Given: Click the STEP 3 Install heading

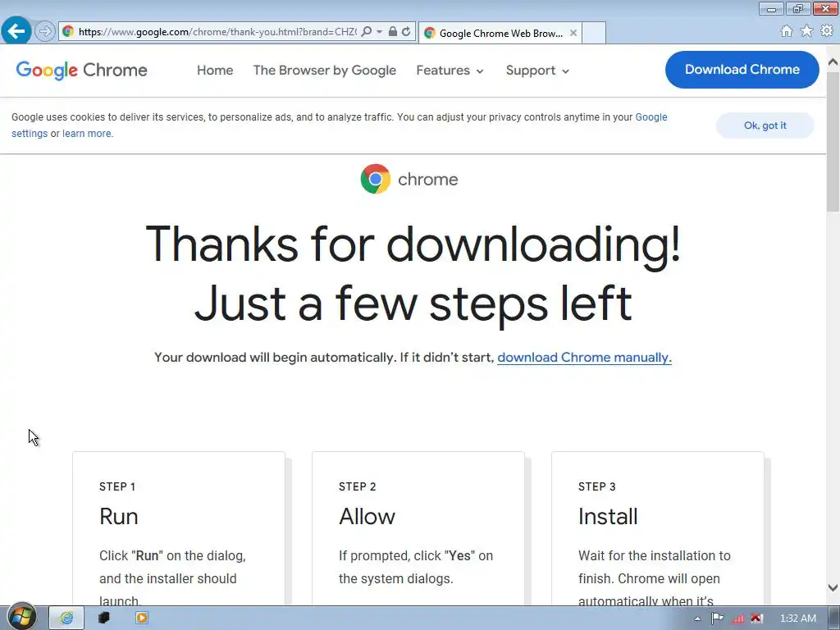Looking at the screenshot, I should [608, 517].
